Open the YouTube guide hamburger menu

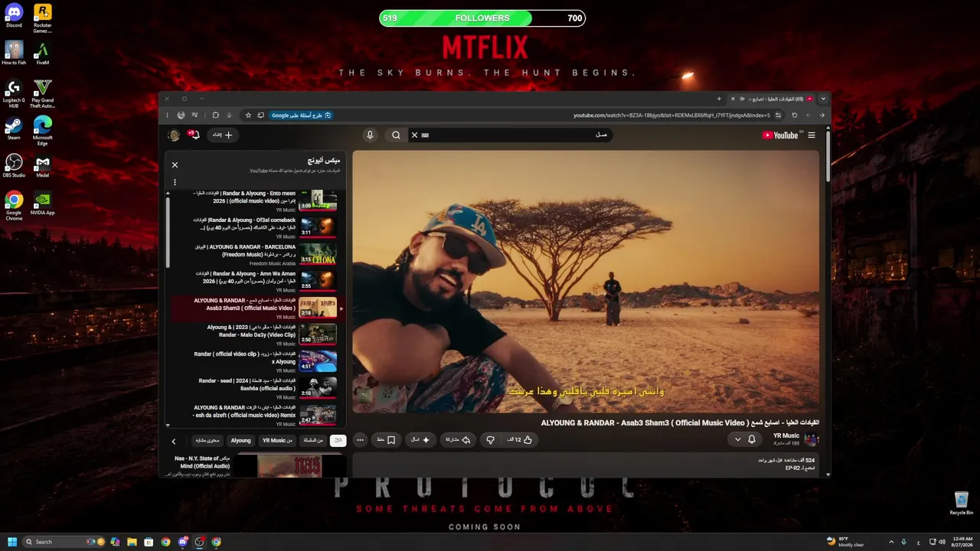[812, 135]
